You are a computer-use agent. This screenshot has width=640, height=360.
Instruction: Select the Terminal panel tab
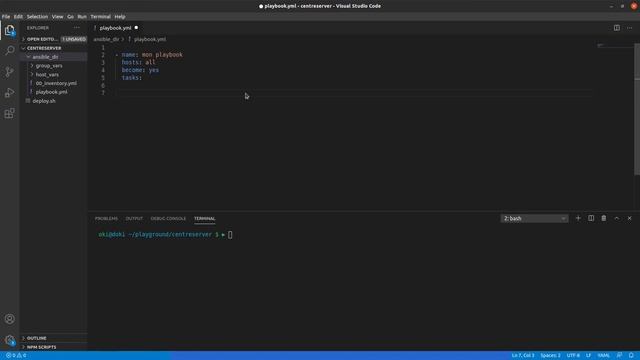click(x=204, y=219)
